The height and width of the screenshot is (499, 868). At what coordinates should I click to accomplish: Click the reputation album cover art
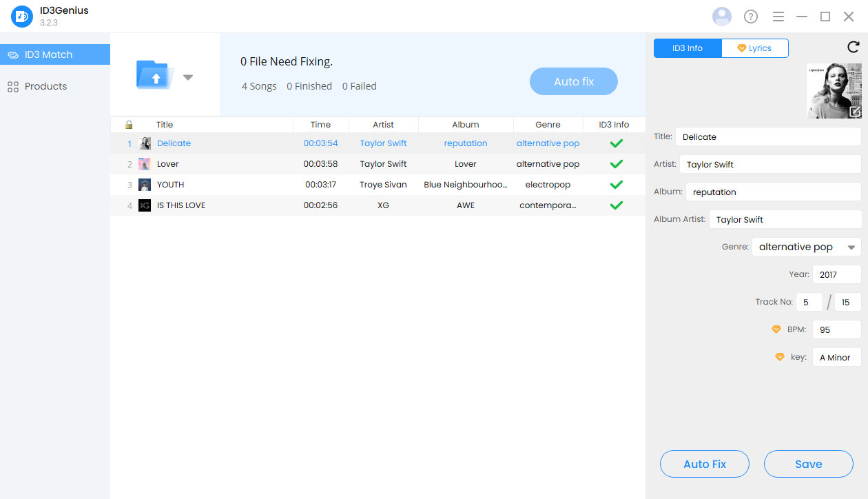[x=834, y=91]
